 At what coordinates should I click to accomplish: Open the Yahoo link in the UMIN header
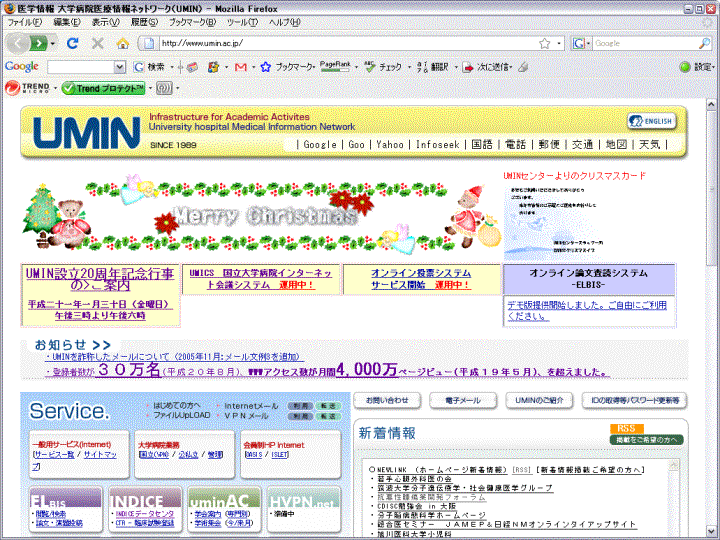pos(390,145)
